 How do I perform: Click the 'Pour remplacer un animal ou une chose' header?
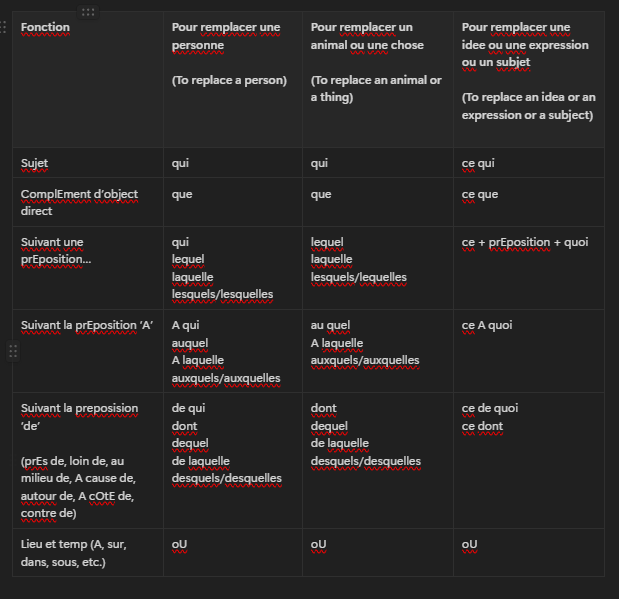377,80
